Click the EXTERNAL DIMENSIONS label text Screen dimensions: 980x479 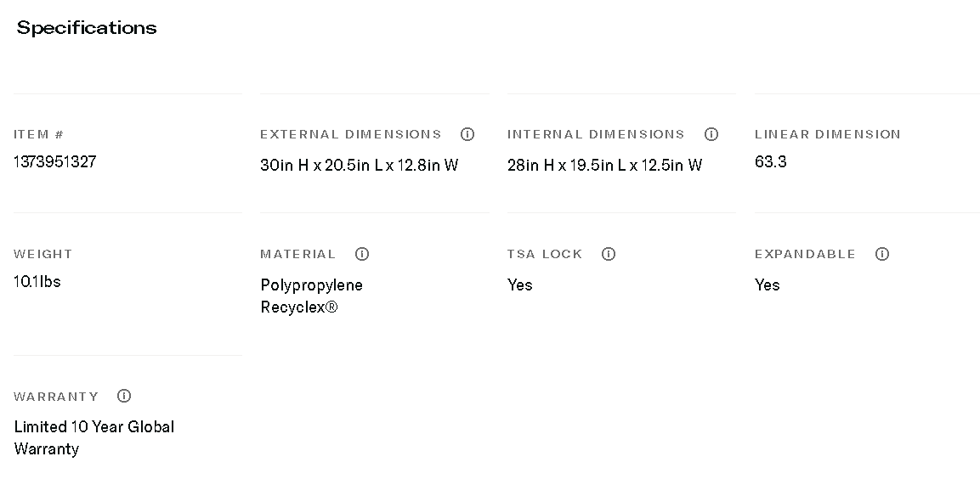point(351,134)
